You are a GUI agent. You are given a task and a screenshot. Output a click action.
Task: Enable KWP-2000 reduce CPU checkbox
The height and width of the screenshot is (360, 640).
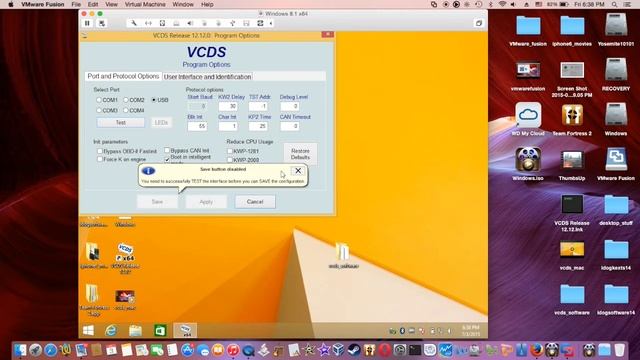pyautogui.click(x=230, y=160)
